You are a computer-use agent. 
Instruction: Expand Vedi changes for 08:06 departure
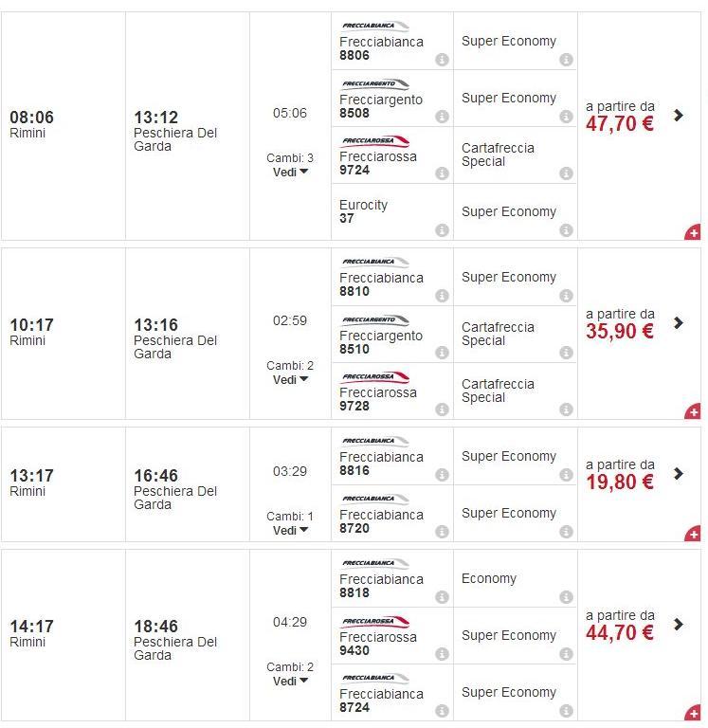click(x=291, y=172)
